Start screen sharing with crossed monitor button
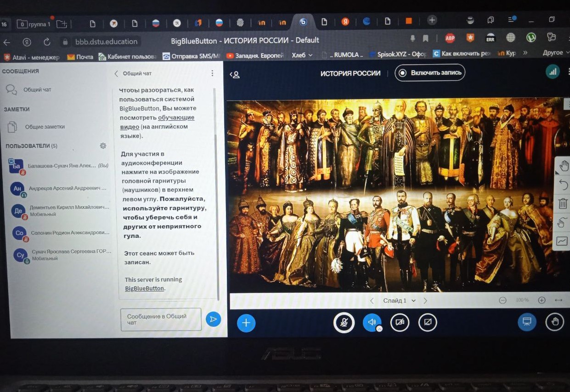Viewport: 570px width, 392px height. point(428,322)
